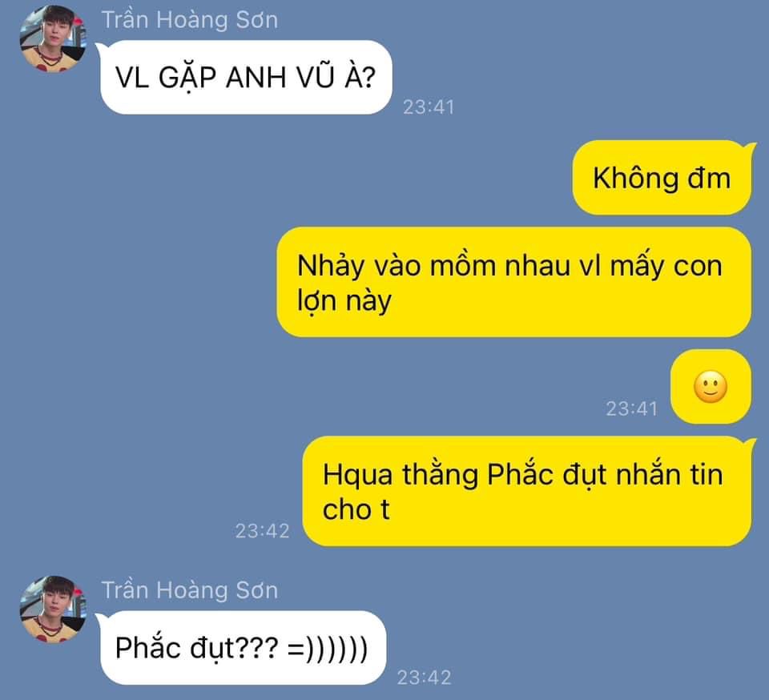The height and width of the screenshot is (700, 769).
Task: Tap the 'Phắc đụt??? =))))))' reply bubble
Action: click(243, 648)
